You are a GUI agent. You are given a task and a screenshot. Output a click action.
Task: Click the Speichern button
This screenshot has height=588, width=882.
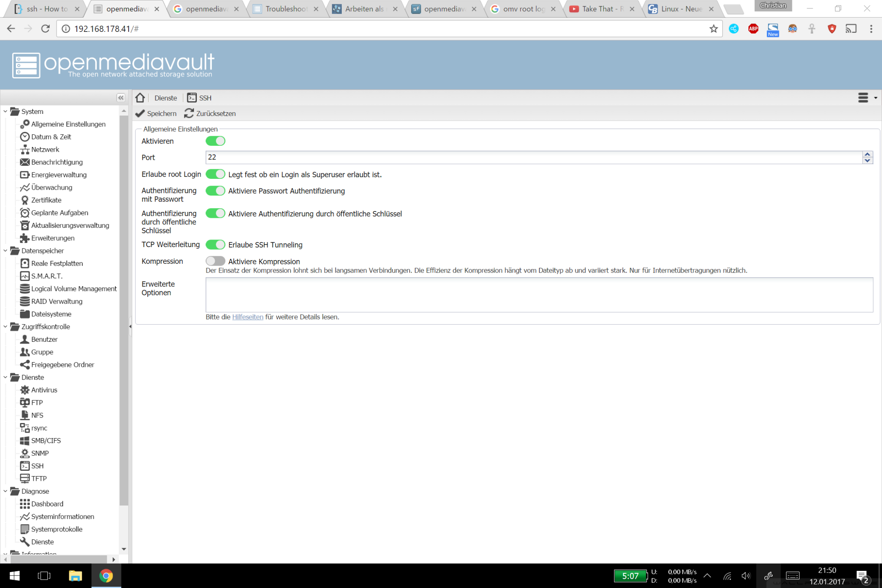pyautogui.click(x=156, y=113)
